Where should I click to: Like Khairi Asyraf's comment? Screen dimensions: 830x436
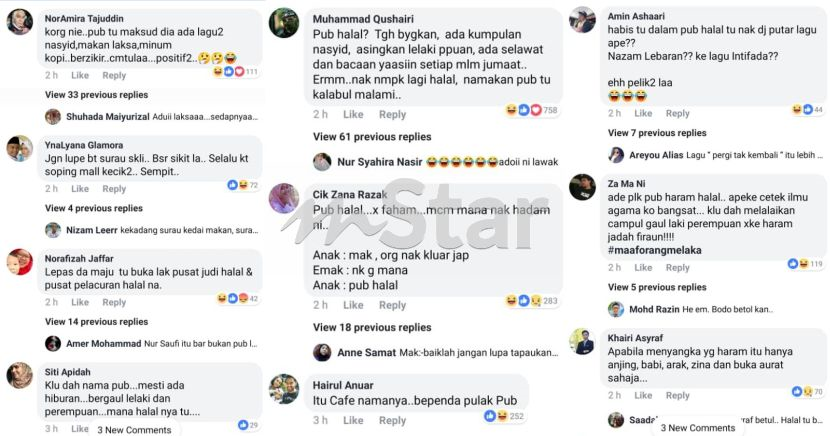point(643,395)
